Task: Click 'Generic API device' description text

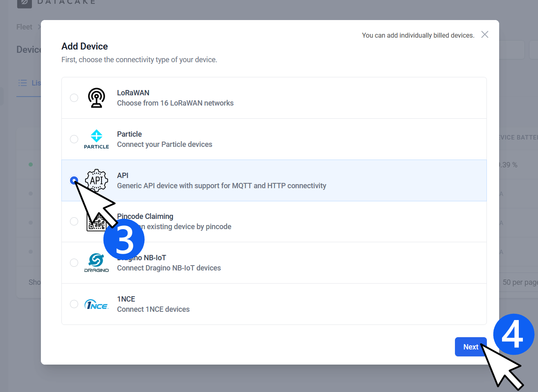Action: point(221,186)
